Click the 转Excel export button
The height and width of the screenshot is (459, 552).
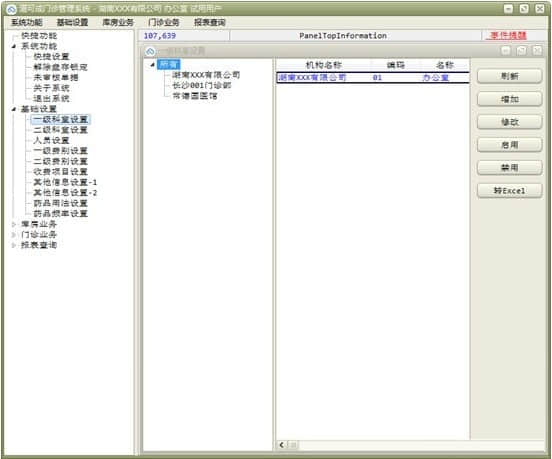click(x=509, y=191)
